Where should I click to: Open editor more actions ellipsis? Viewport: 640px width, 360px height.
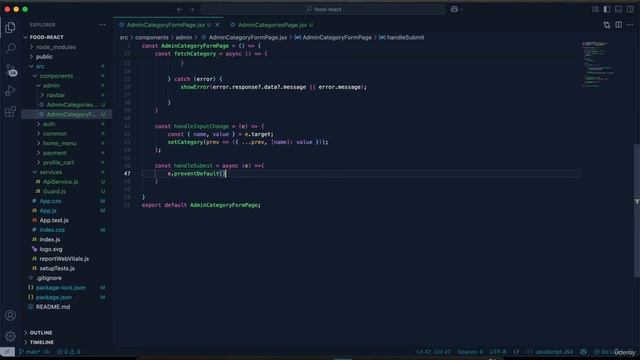pyautogui.click(x=630, y=25)
